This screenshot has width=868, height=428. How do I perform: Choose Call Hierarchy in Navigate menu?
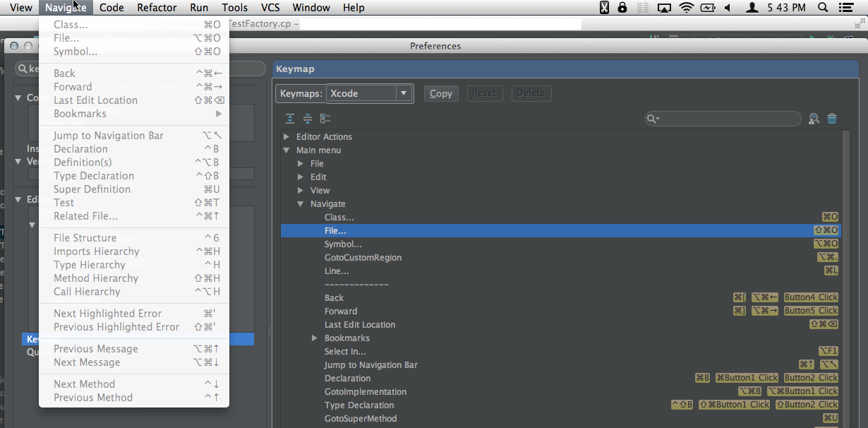pyautogui.click(x=134, y=292)
